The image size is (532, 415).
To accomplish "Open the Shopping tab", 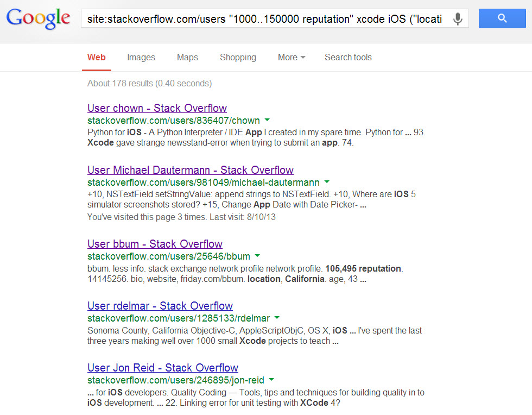I will click(238, 58).
